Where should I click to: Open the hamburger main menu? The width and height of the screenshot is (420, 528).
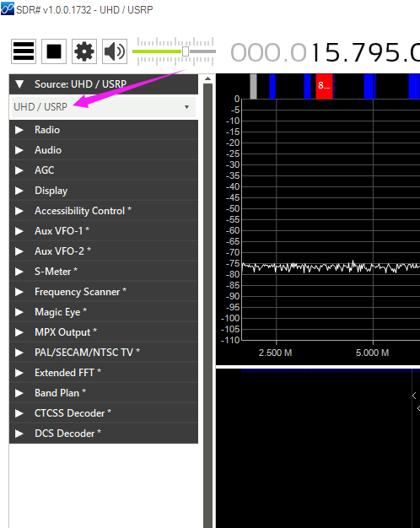pyautogui.click(x=24, y=51)
